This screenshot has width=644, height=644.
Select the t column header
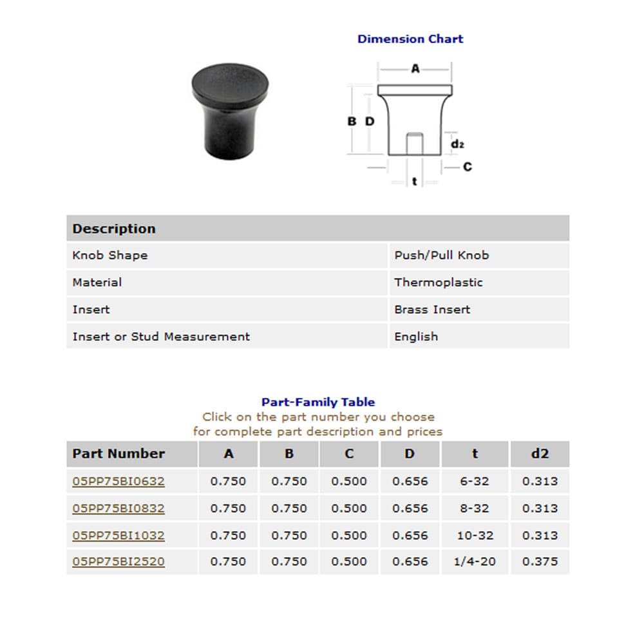pos(475,453)
